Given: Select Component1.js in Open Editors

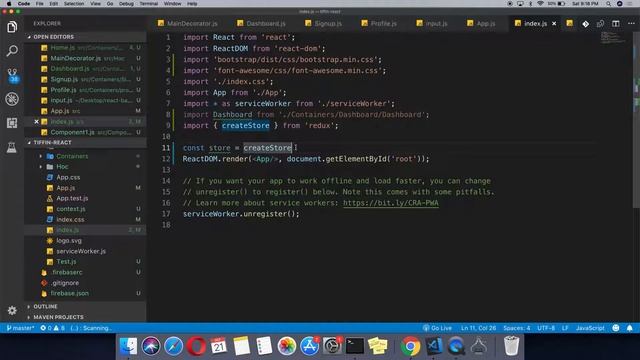Looking at the screenshot, I should click(x=85, y=132).
